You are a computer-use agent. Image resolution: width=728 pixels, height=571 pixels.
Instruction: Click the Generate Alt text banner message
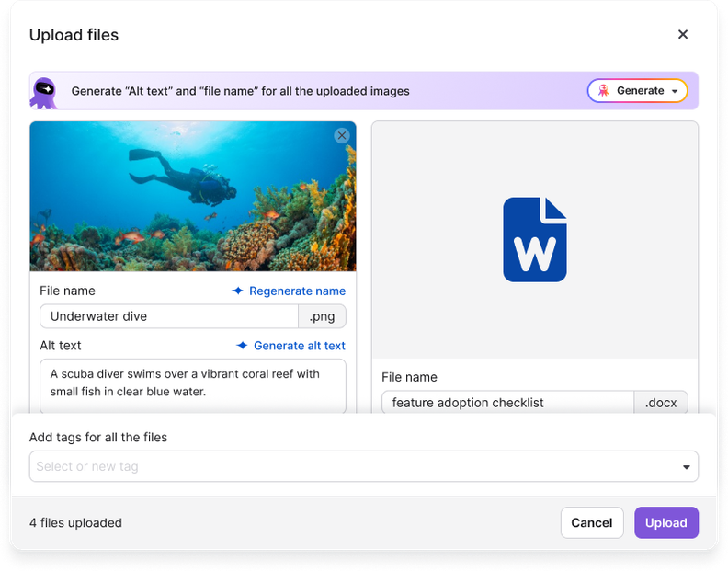(x=240, y=91)
